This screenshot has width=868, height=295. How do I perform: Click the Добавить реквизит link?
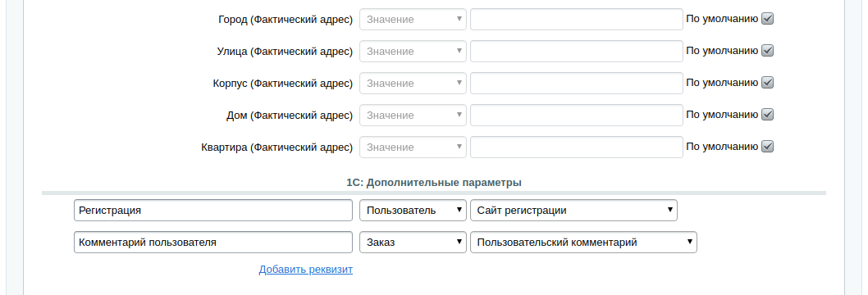[305, 270]
